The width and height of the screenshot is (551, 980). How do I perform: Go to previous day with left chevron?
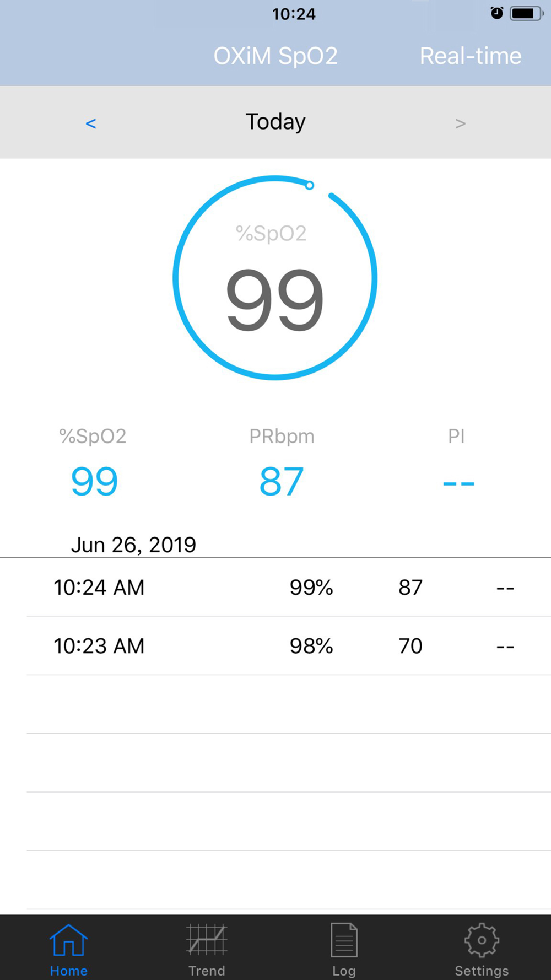point(91,123)
